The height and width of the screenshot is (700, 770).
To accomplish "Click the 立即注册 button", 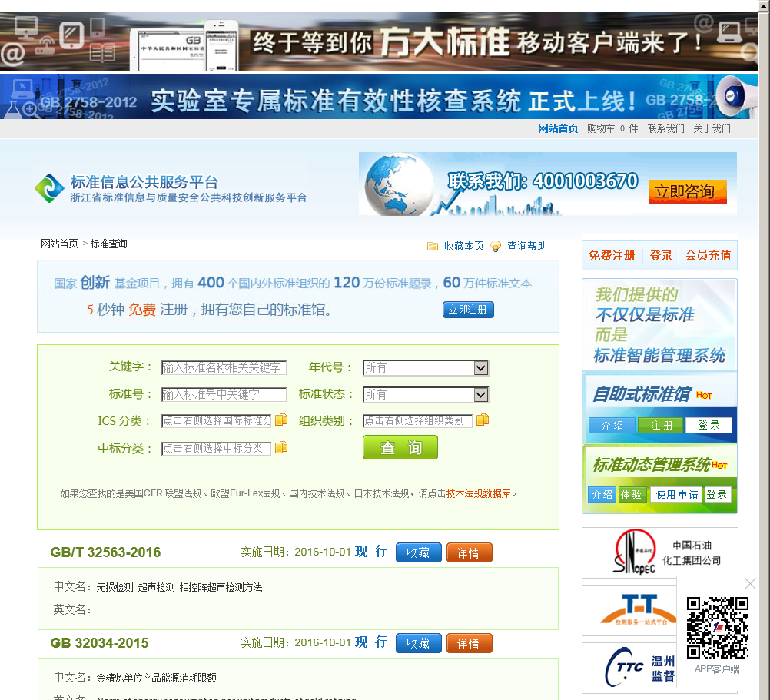I will [468, 310].
